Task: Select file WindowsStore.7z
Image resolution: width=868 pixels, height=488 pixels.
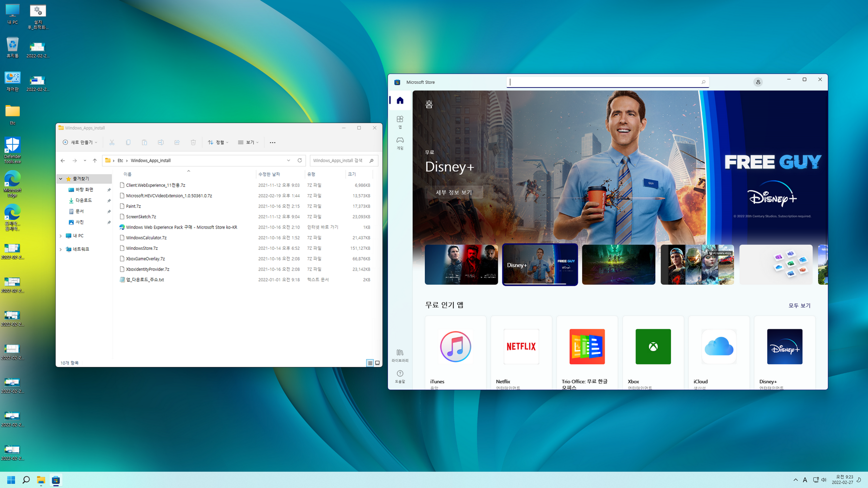Action: tap(142, 248)
